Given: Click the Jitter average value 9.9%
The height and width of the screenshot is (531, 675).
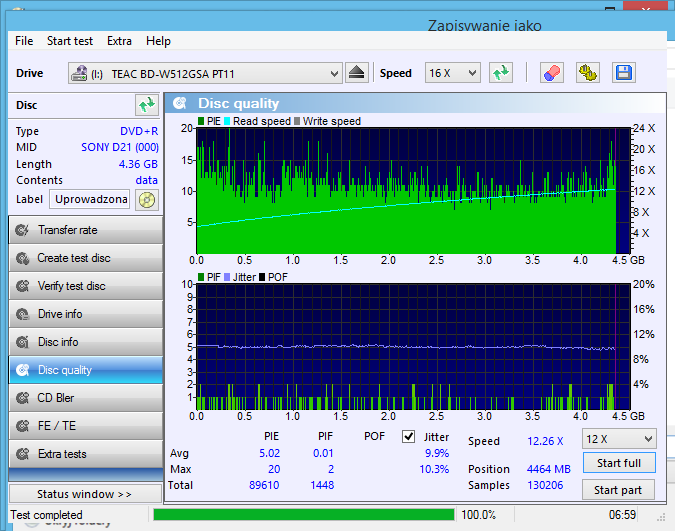Looking at the screenshot, I should (437, 453).
